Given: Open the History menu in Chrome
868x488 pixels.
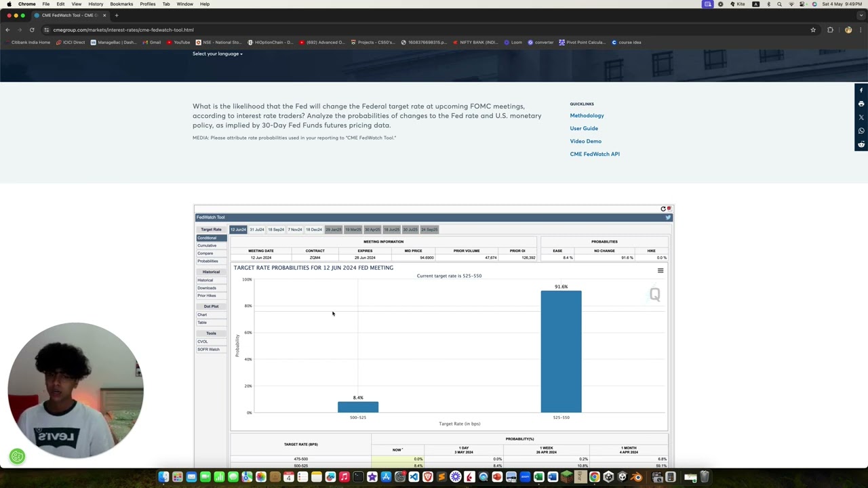Looking at the screenshot, I should point(96,4).
